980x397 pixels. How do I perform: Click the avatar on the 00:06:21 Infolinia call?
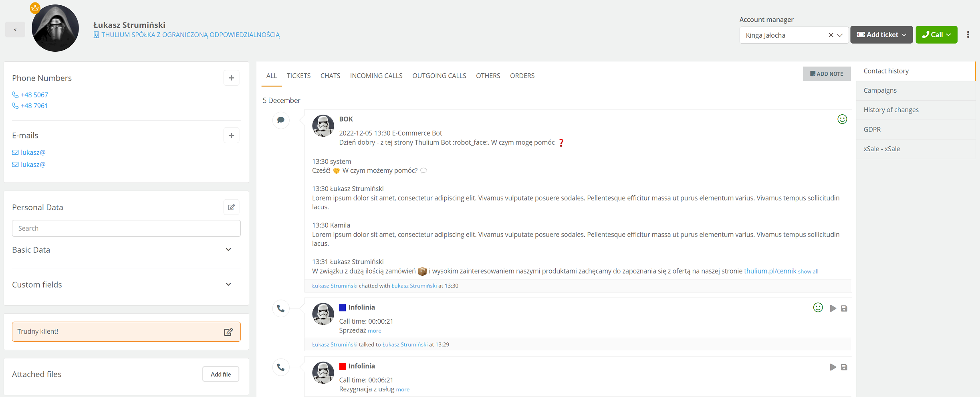point(323,373)
